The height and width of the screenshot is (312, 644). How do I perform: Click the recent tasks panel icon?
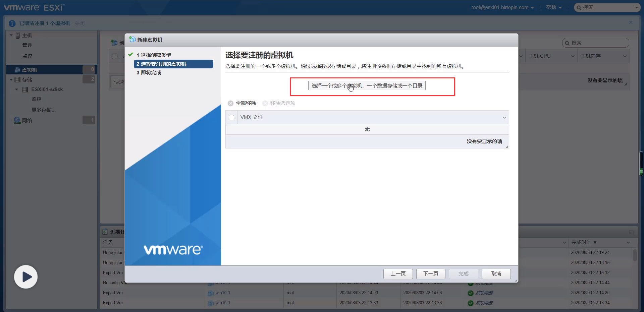coord(105,232)
